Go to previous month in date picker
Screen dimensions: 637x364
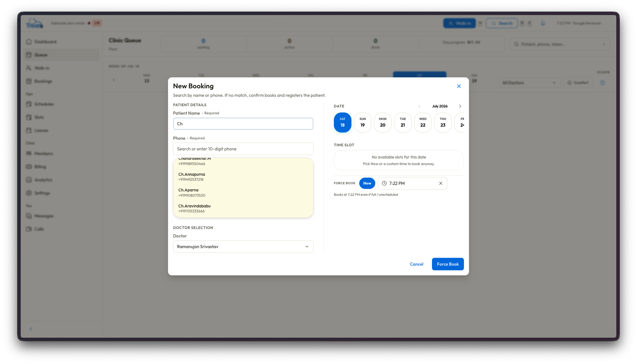(x=419, y=106)
